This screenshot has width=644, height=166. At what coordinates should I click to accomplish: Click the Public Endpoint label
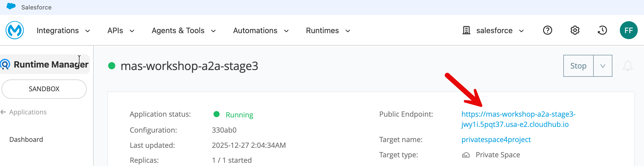(406, 114)
